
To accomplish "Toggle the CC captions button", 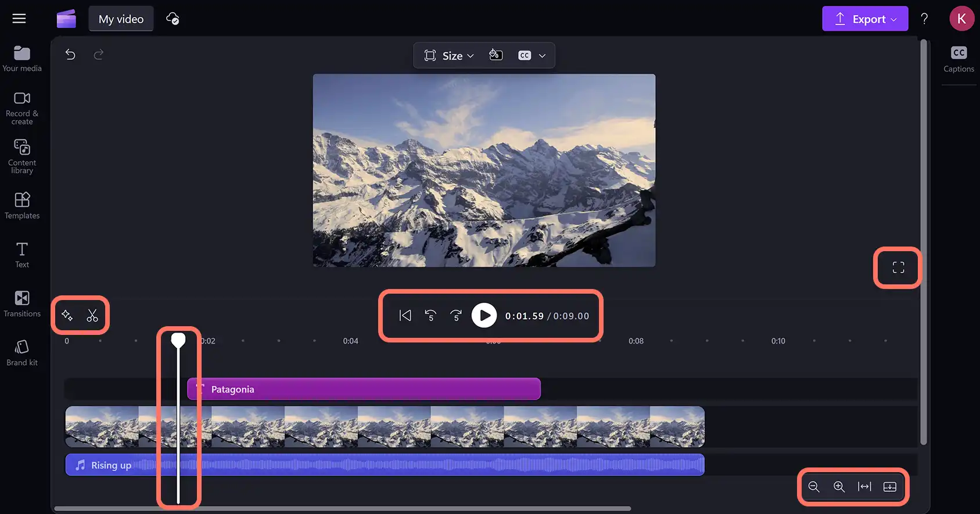I will click(525, 56).
